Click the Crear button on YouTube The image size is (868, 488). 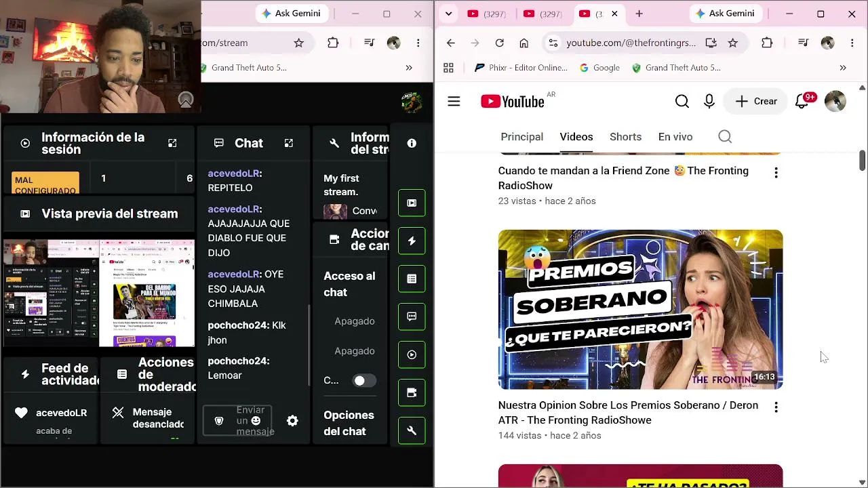(x=756, y=102)
